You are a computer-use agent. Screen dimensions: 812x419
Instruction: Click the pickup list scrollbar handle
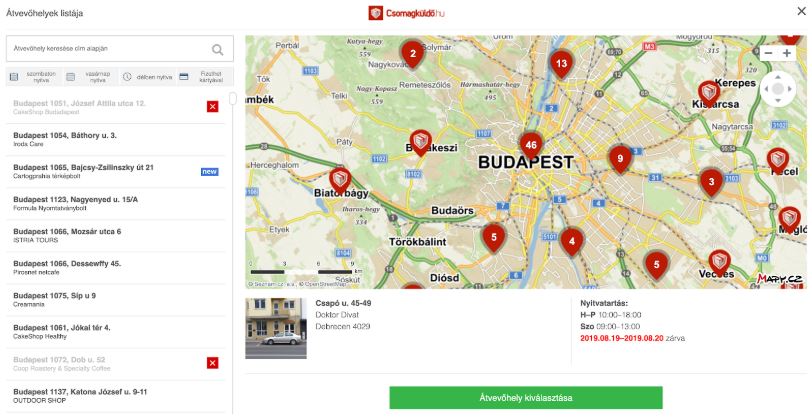coord(233,98)
